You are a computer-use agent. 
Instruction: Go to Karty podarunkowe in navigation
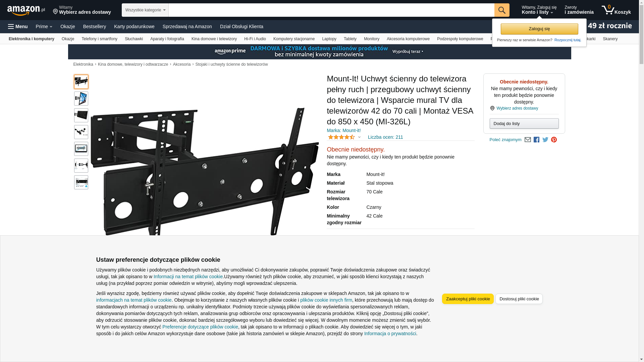pos(134,26)
